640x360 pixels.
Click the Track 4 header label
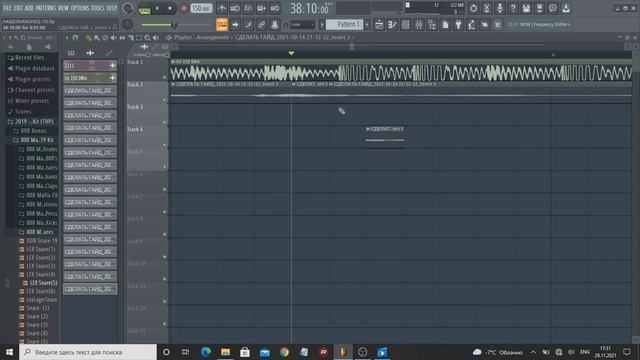[135, 129]
